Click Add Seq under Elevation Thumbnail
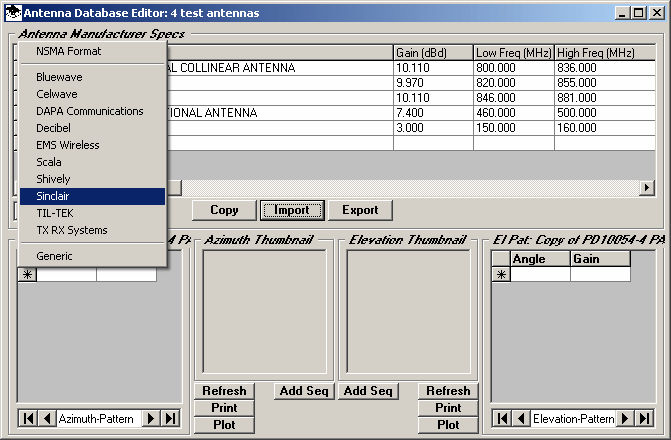This screenshot has height=440, width=671. [x=368, y=391]
